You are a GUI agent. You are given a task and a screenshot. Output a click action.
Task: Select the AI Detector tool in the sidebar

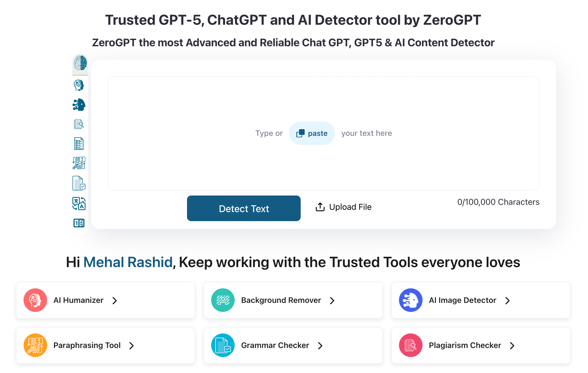pyautogui.click(x=80, y=64)
